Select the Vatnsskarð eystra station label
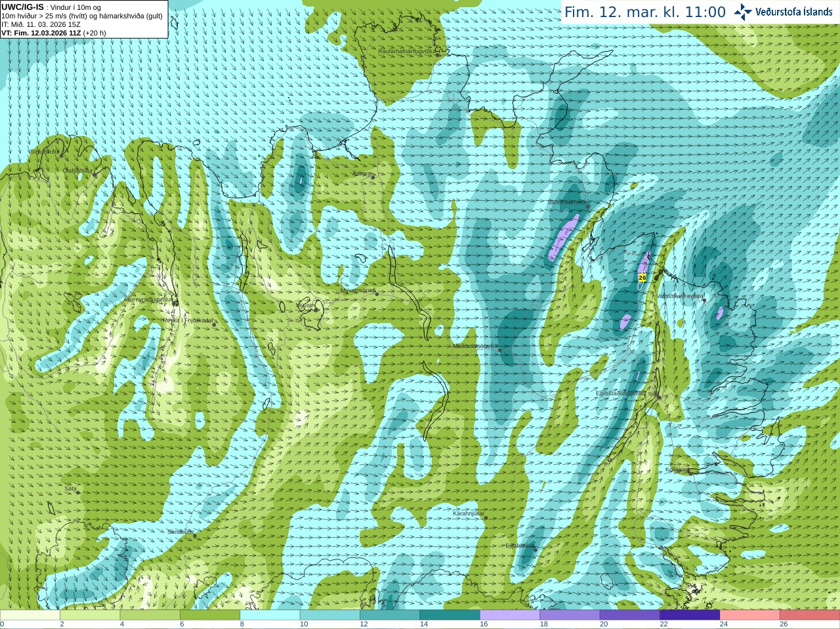 point(680,296)
